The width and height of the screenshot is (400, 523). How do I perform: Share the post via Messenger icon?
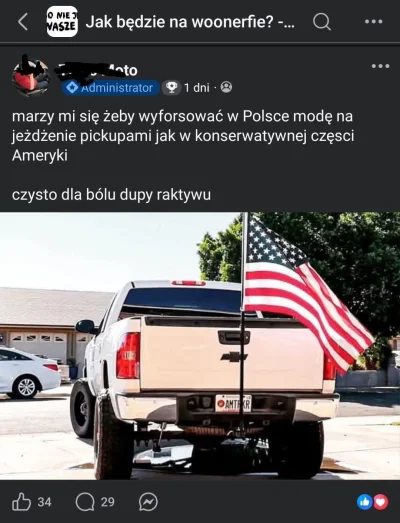pos(148,502)
